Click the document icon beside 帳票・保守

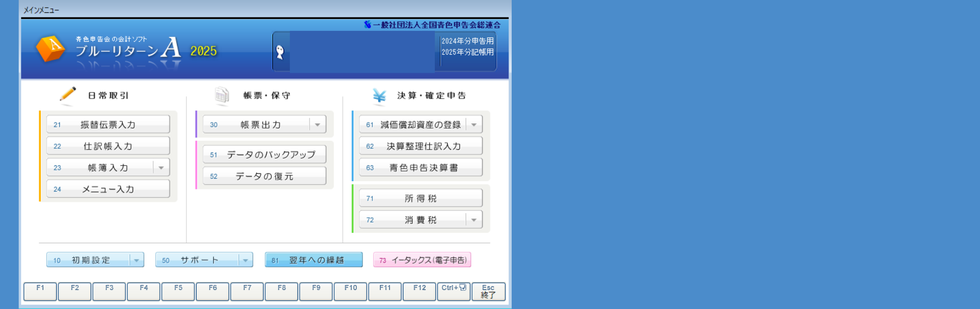pos(222,95)
